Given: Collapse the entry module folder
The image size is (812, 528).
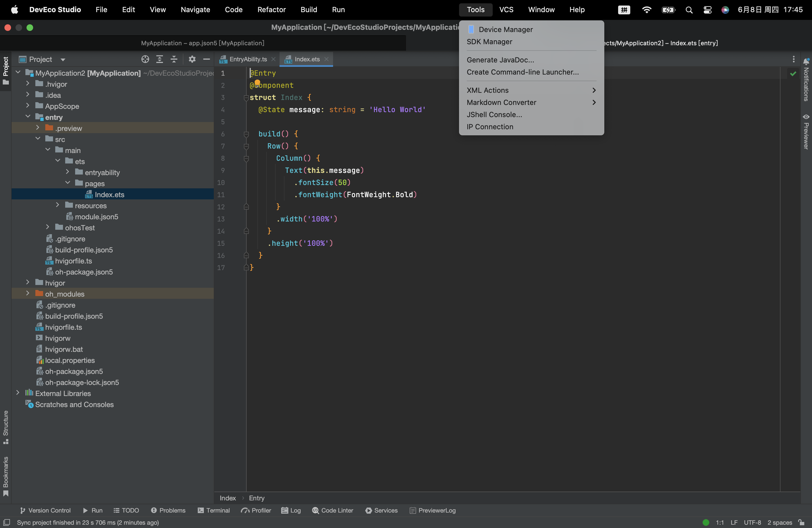Looking at the screenshot, I should [x=28, y=117].
